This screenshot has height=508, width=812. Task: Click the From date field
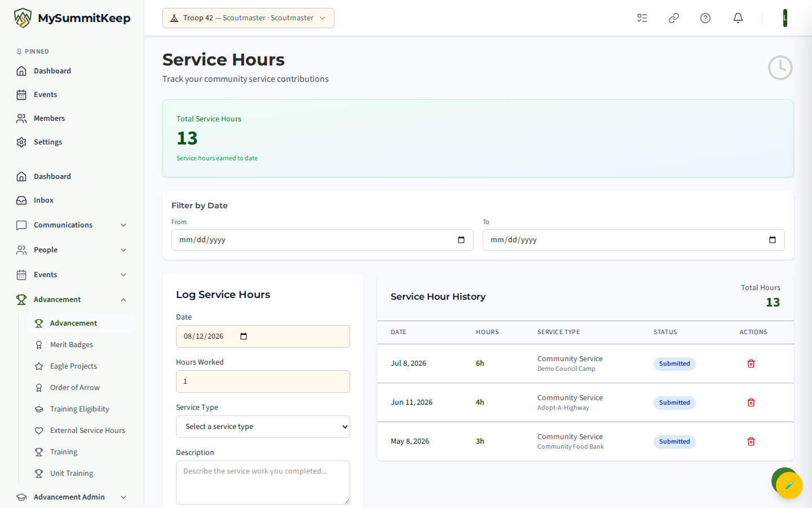[323, 240]
